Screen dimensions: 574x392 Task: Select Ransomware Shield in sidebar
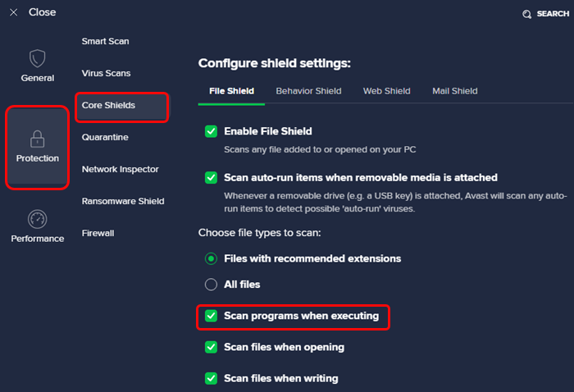123,201
